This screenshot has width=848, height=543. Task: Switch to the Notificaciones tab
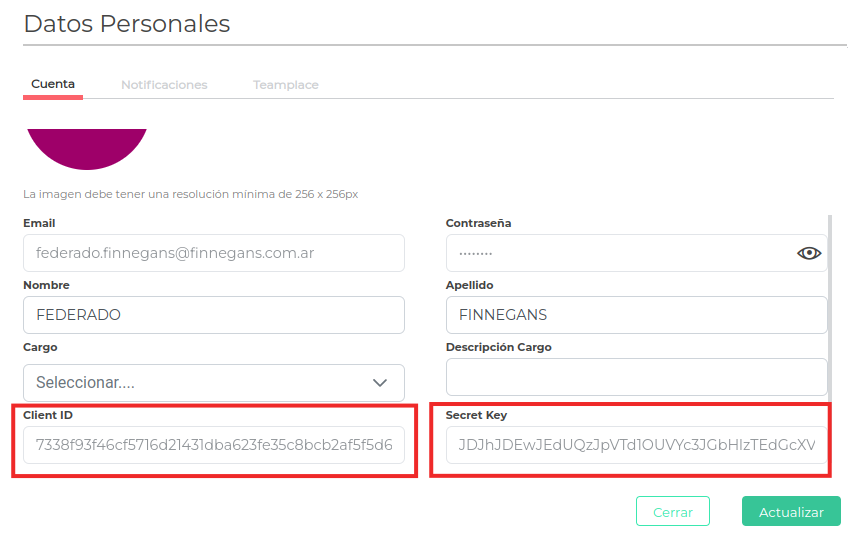coord(164,85)
